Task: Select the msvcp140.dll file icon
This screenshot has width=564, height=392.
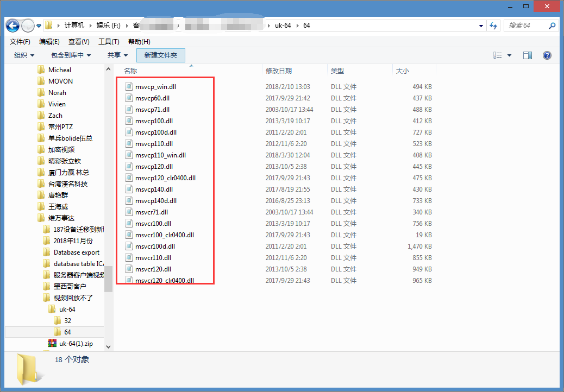Action: [129, 189]
